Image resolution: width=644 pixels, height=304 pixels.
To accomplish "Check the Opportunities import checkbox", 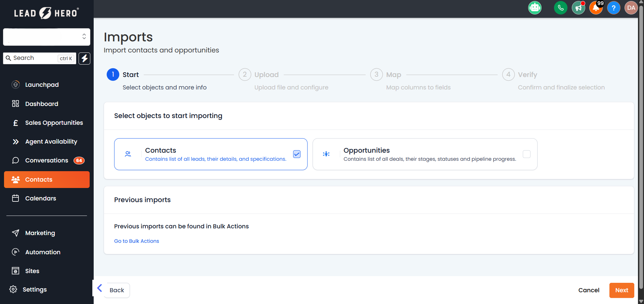I will [526, 154].
